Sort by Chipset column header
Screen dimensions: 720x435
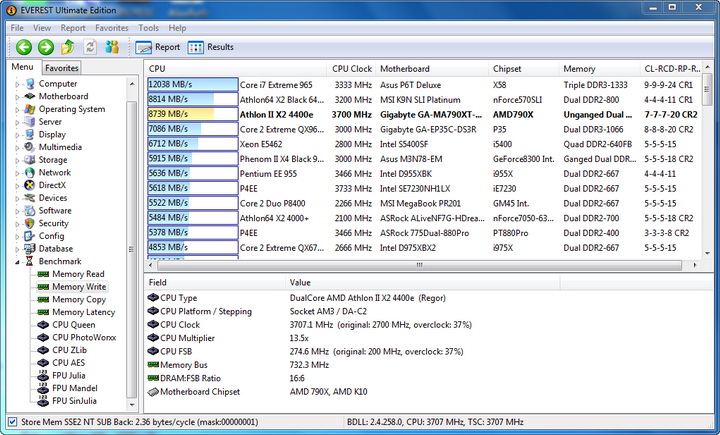tap(523, 69)
